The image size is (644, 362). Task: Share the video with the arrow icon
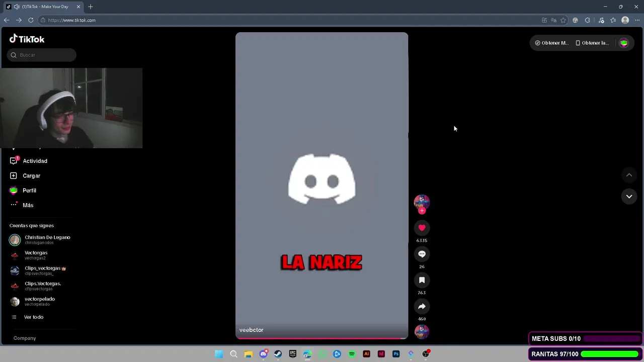tap(422, 306)
